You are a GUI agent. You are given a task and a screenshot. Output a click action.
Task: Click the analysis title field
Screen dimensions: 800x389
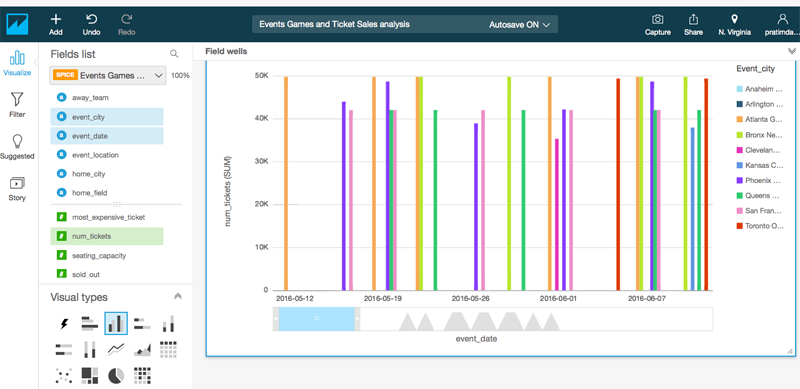334,24
